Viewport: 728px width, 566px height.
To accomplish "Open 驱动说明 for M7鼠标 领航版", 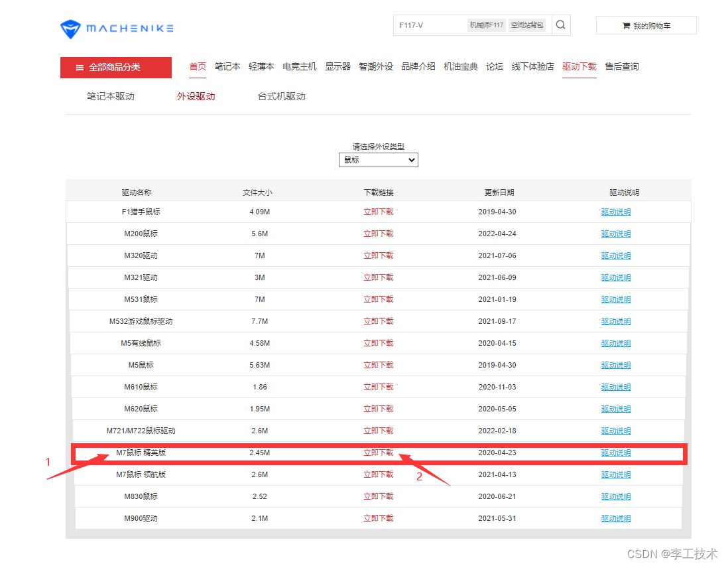I will pyautogui.click(x=616, y=474).
